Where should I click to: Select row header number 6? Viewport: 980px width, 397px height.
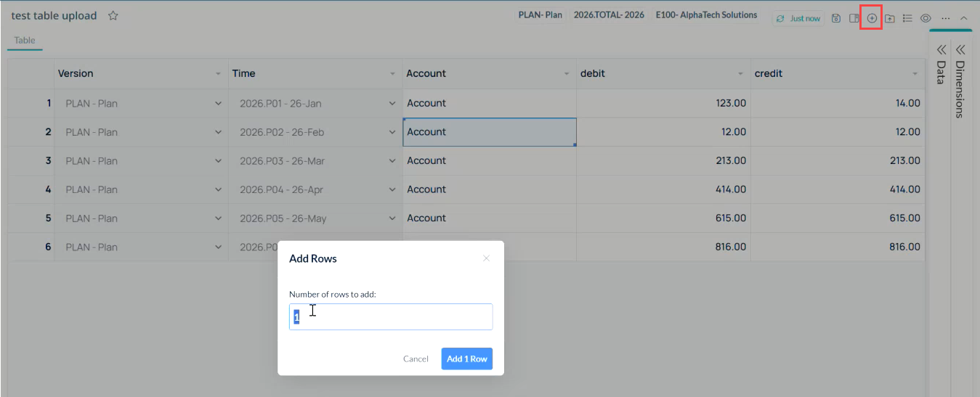point(32,247)
